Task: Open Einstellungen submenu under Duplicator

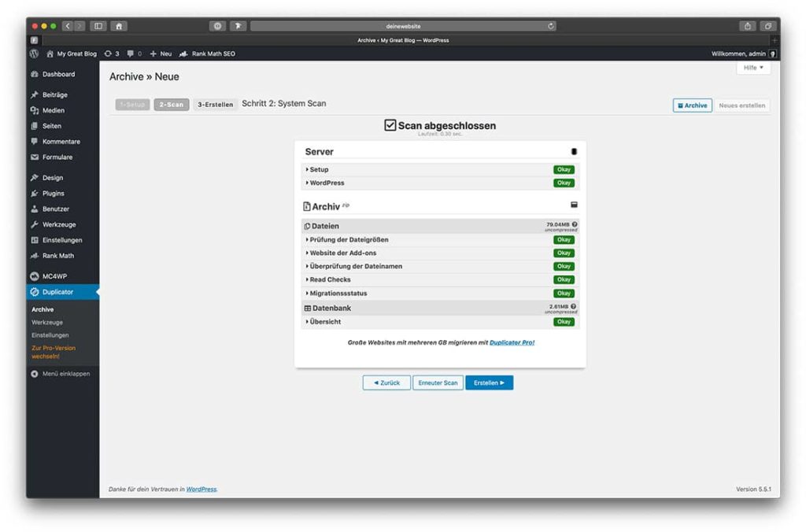Action: coord(50,335)
